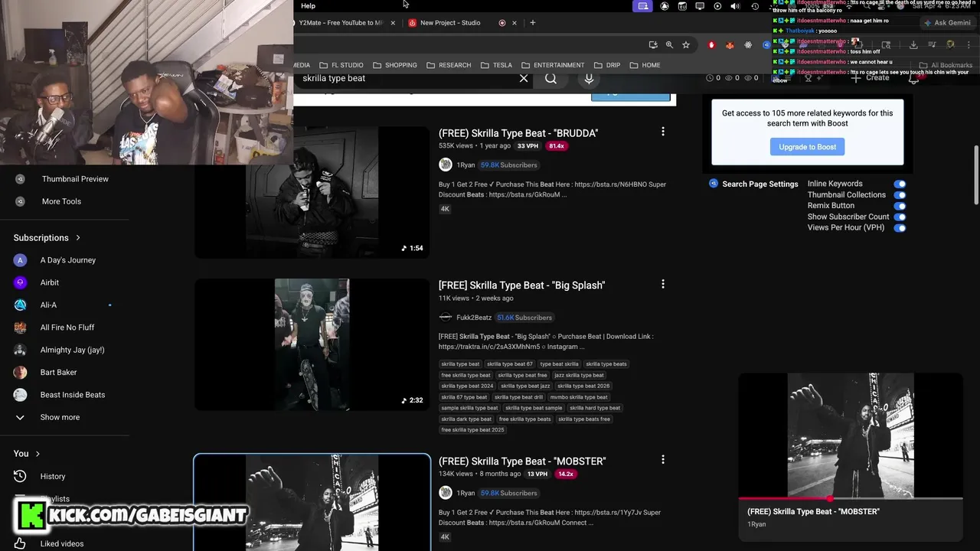Viewport: 980px width, 551px height.
Task: Click 1Ryan channel avatar under BRUDDA
Action: [x=445, y=165]
